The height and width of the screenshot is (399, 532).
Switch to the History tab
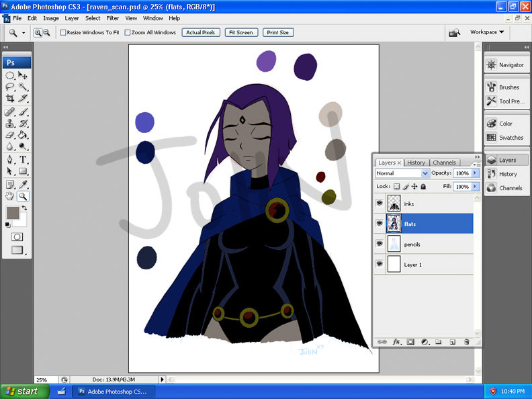(416, 163)
